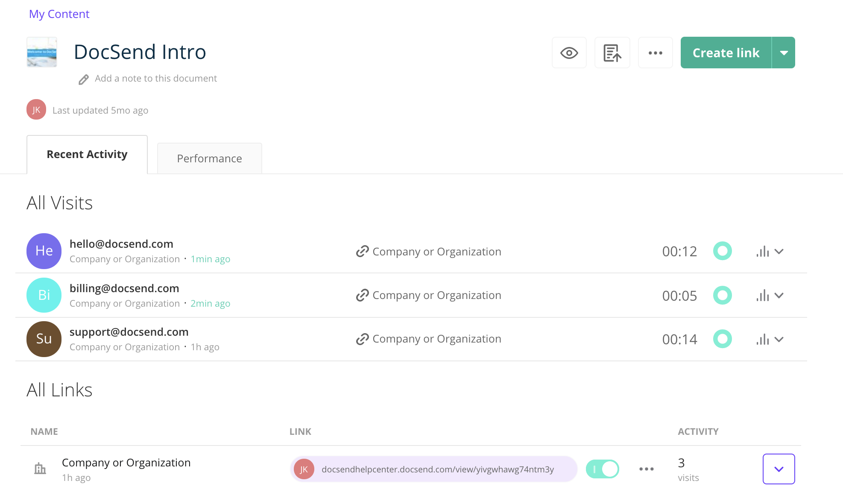Click Company or Organization link in billing row
This screenshot has width=843, height=504.
(x=437, y=295)
